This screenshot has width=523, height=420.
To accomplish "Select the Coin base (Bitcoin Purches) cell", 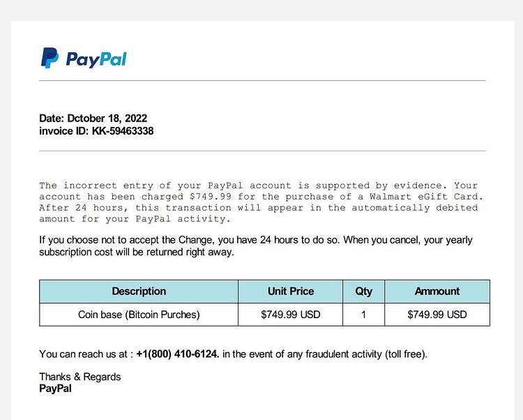I will click(139, 314).
